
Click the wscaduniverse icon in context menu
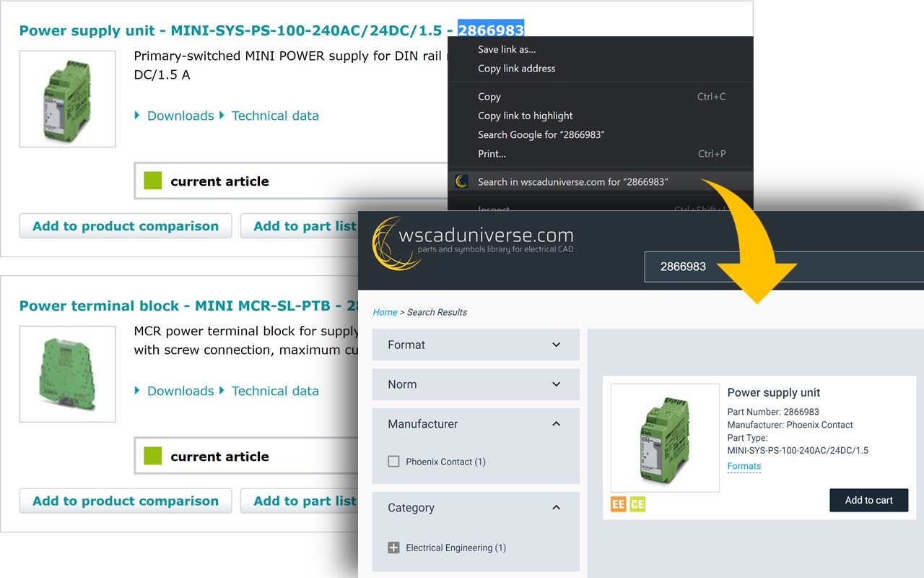point(462,181)
